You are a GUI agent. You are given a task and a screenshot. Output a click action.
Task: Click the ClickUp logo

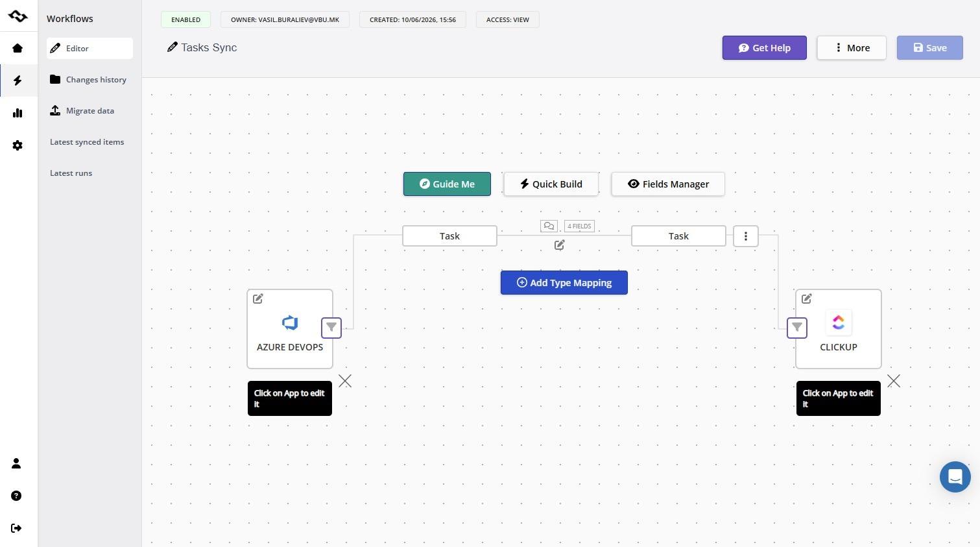(839, 322)
